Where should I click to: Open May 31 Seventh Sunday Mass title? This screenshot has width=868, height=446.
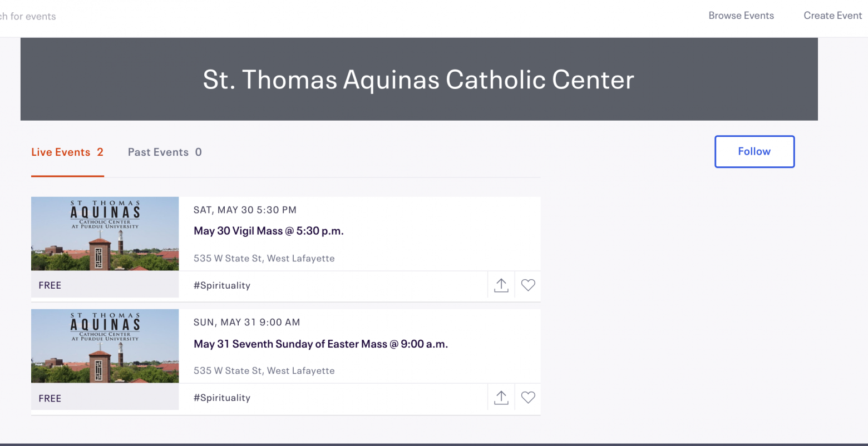click(320, 344)
